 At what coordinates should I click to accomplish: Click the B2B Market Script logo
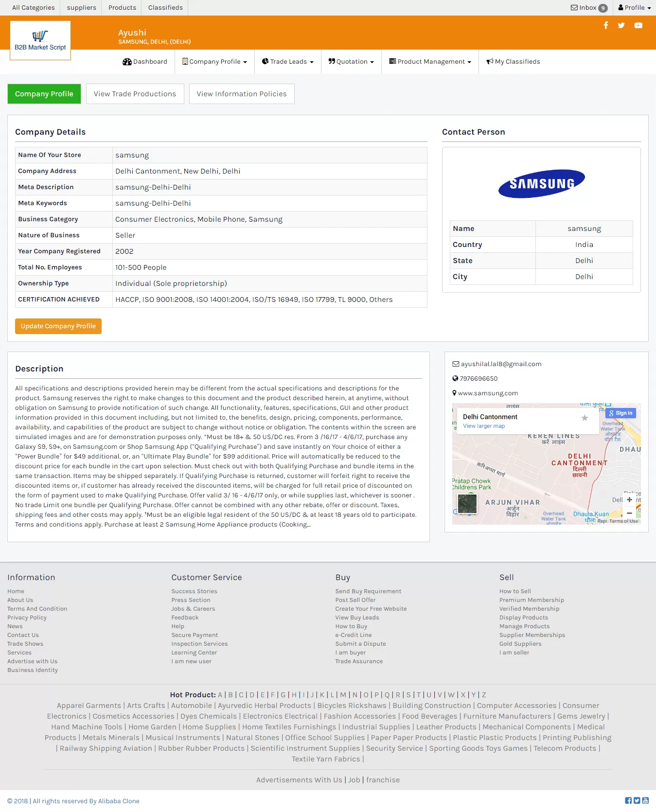[40, 40]
